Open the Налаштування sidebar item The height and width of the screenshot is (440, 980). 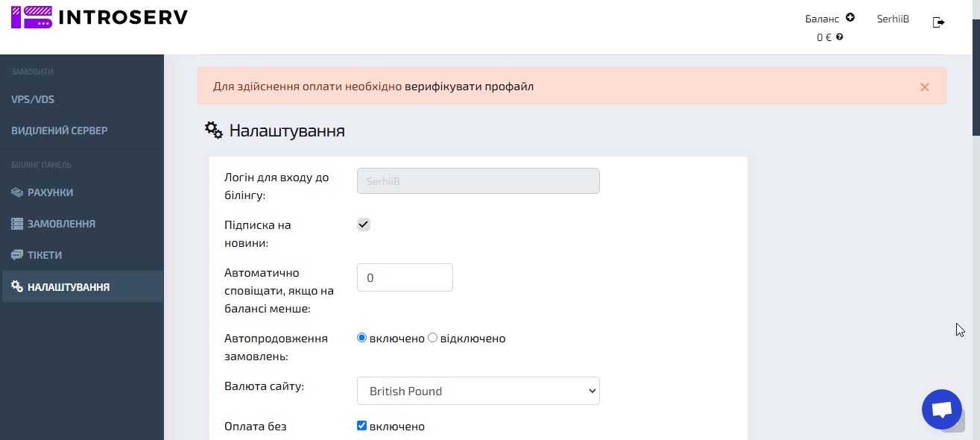click(68, 287)
